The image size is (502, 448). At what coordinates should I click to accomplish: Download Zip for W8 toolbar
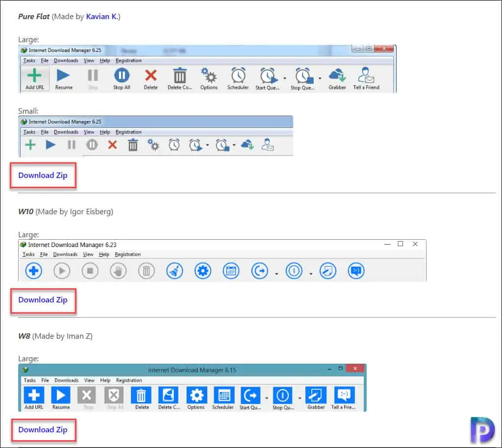(x=43, y=430)
